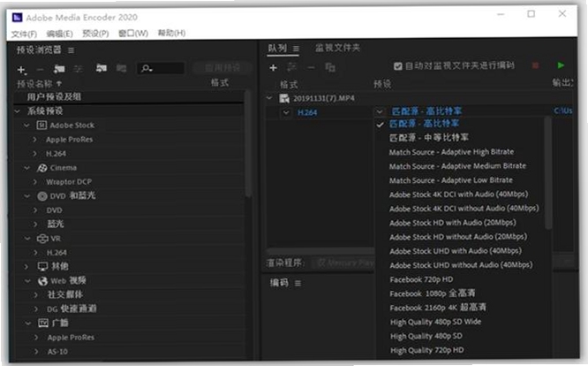The height and width of the screenshot is (366, 588).
Task: Collapse the DVD 和蓝光 group
Action: [27, 196]
